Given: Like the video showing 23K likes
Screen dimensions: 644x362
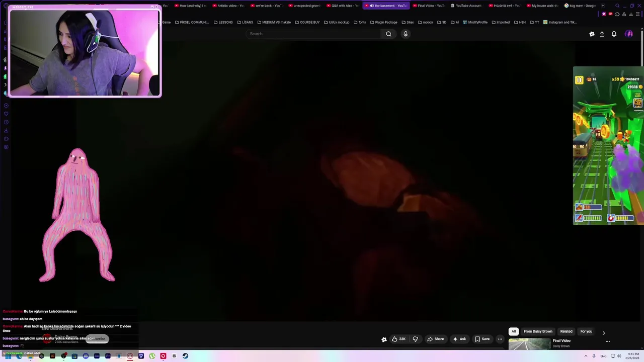Looking at the screenshot, I should click(x=398, y=339).
